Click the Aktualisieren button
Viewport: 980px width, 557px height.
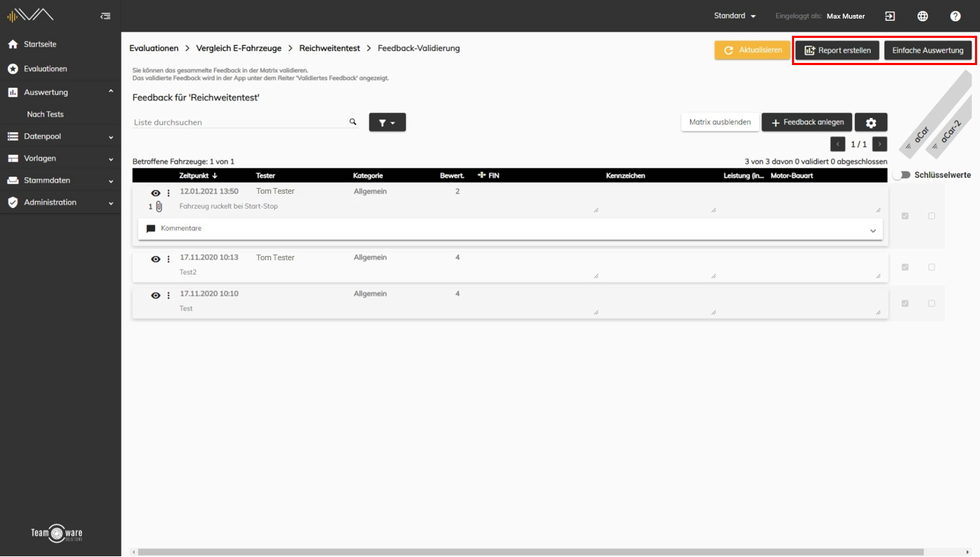click(753, 50)
